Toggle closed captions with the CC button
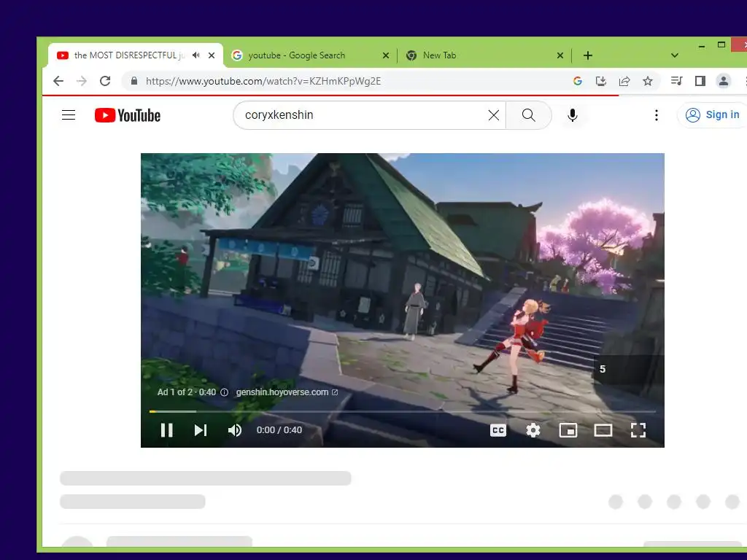 point(498,430)
